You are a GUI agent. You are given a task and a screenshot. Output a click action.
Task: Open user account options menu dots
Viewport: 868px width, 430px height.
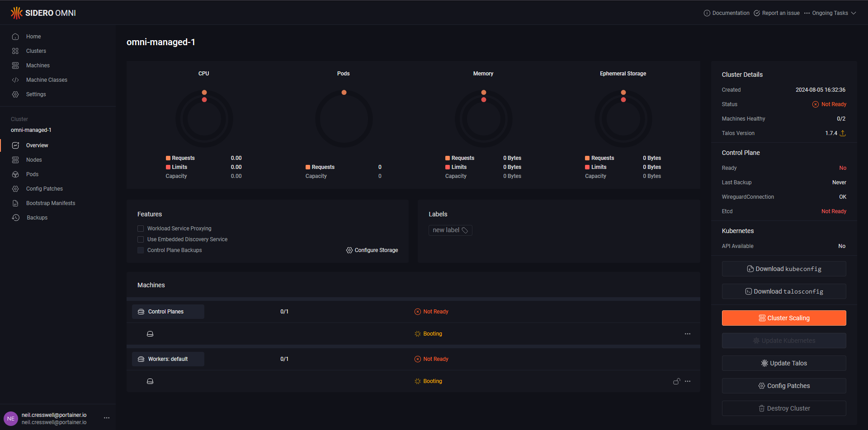pos(107,418)
